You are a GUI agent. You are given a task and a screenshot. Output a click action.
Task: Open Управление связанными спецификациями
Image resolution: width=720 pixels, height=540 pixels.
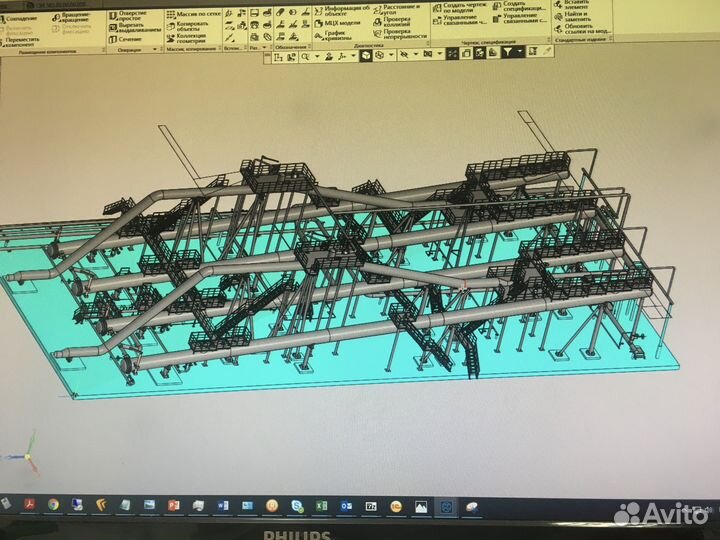tap(519, 18)
